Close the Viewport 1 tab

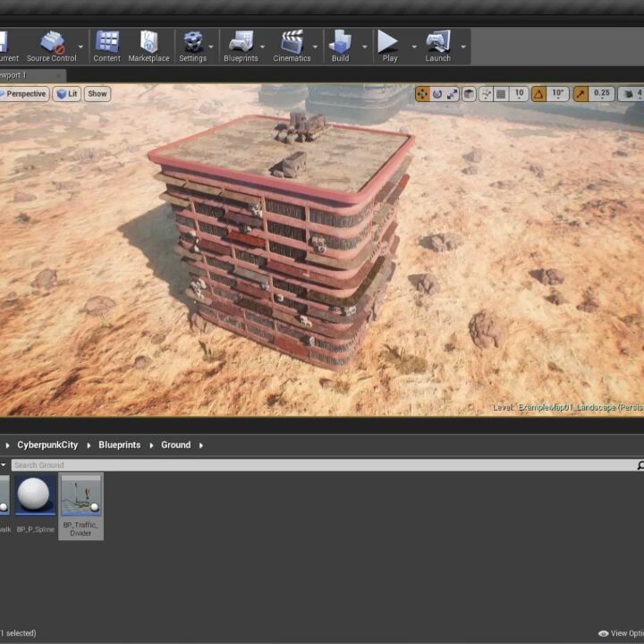(59, 75)
